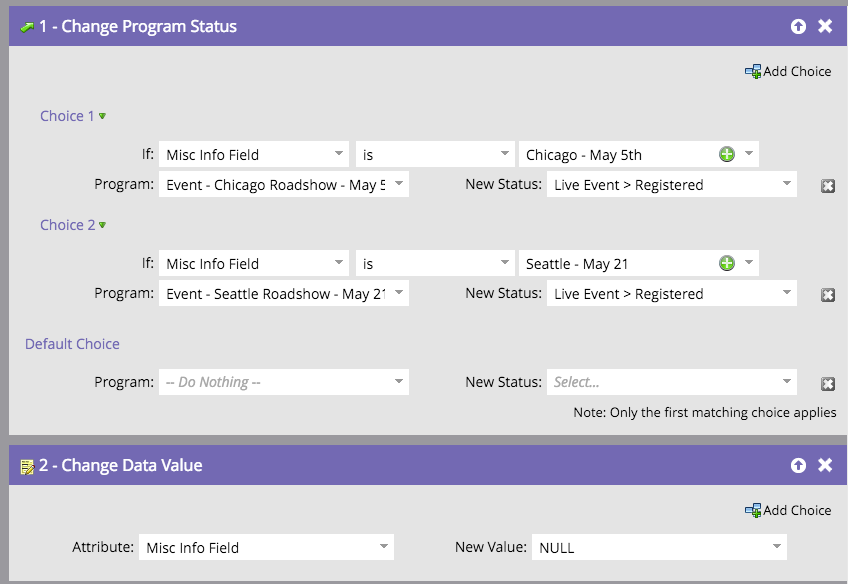Image resolution: width=848 pixels, height=584 pixels.
Task: Move the Change Program Status step up
Action: click(x=798, y=26)
